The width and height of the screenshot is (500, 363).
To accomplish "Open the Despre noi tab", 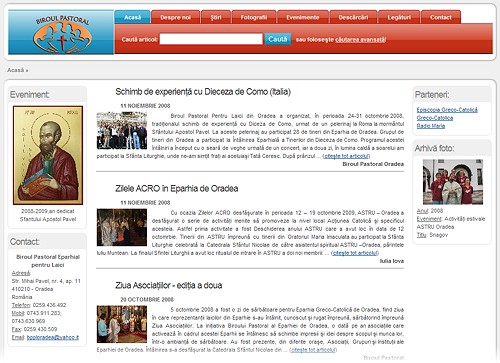I will point(175,17).
